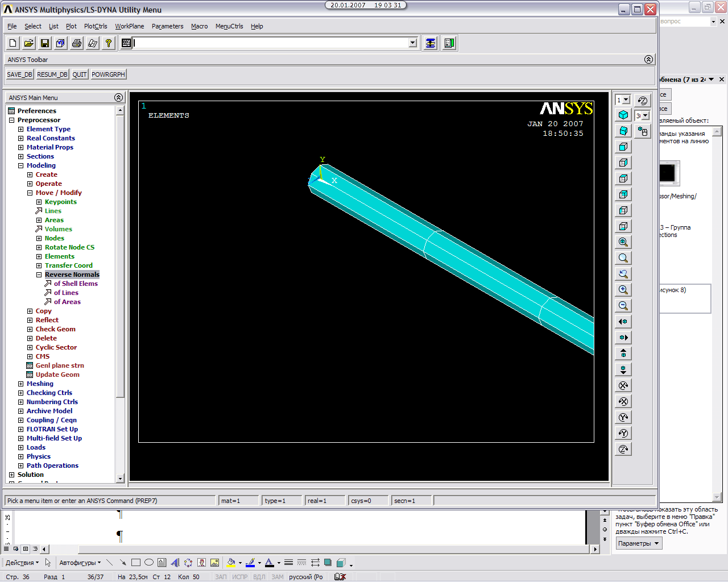This screenshot has width=728, height=582.
Task: Click the Raise Hidden windows icon
Action: click(431, 43)
